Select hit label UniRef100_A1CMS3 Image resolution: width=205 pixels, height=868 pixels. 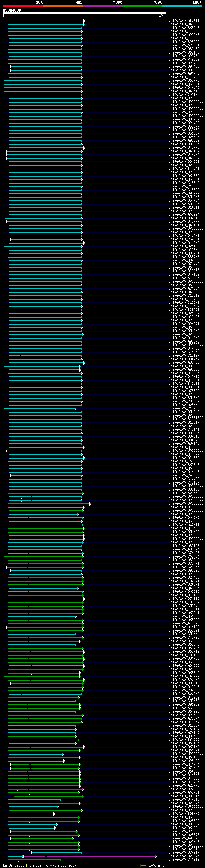(184, 525)
